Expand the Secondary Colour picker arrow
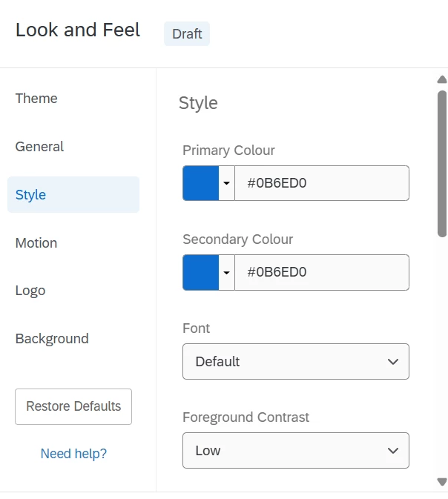The image size is (448, 499). point(227,272)
